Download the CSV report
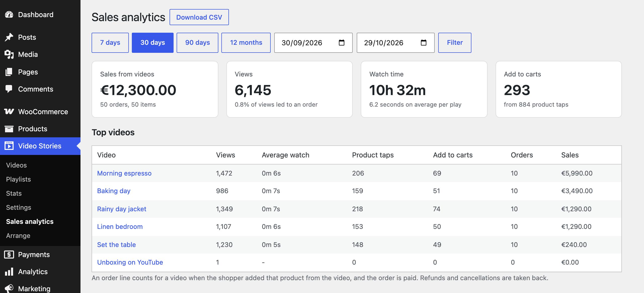This screenshot has width=644, height=293. [199, 17]
